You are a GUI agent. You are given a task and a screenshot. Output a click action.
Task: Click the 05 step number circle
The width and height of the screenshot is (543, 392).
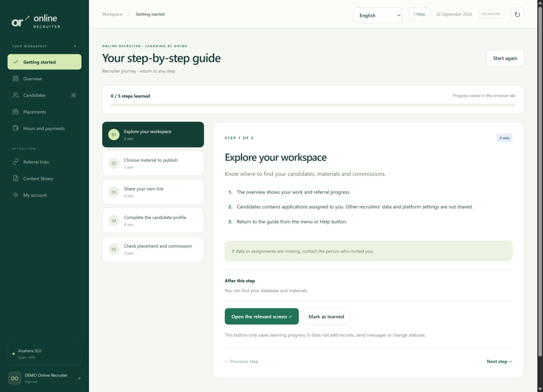pos(114,249)
